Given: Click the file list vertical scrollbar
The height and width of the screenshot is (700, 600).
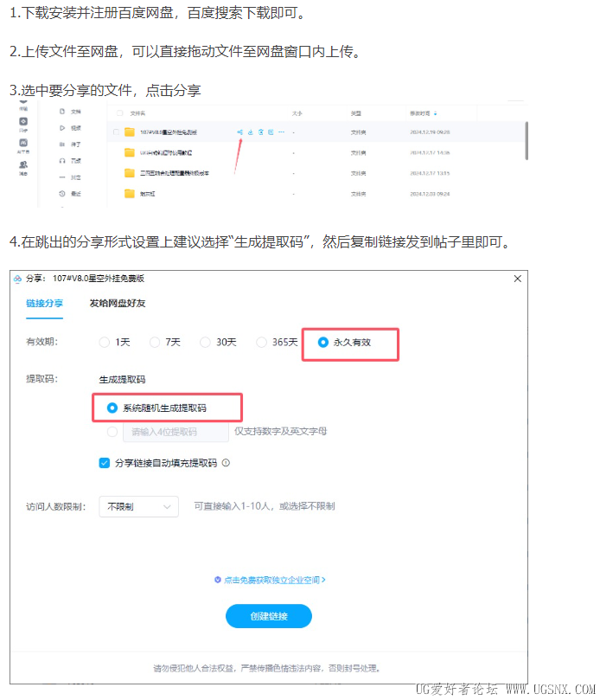Looking at the screenshot, I should (x=527, y=140).
